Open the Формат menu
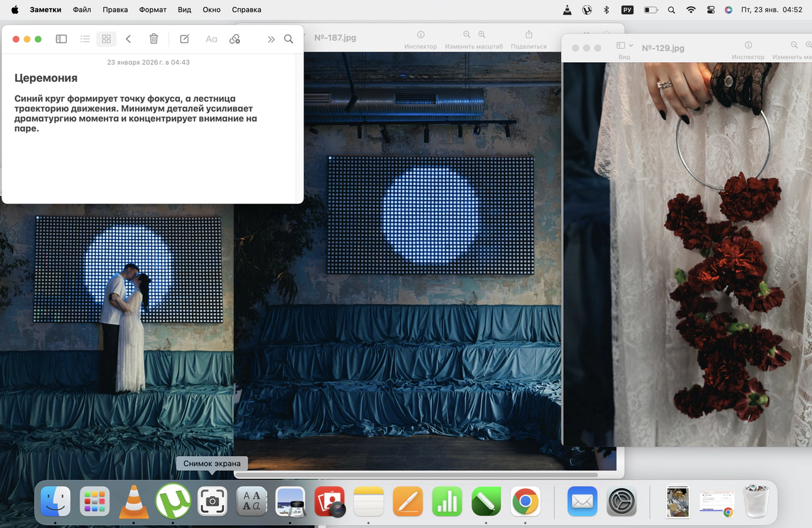812x528 pixels. point(153,10)
